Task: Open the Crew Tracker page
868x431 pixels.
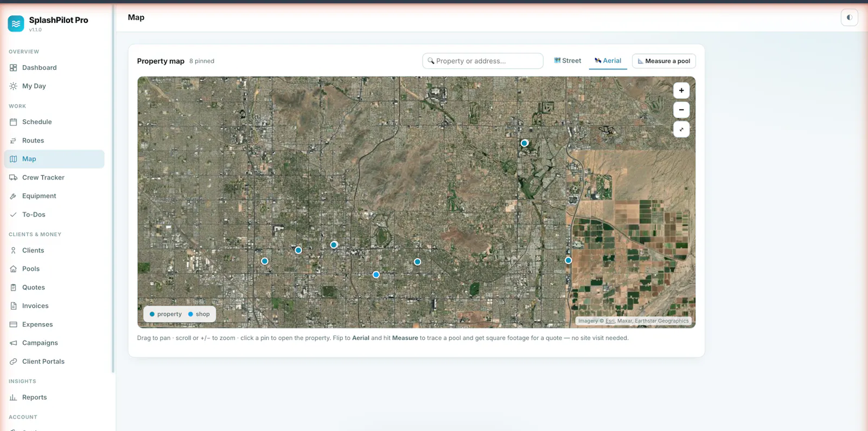Action: 54,177
